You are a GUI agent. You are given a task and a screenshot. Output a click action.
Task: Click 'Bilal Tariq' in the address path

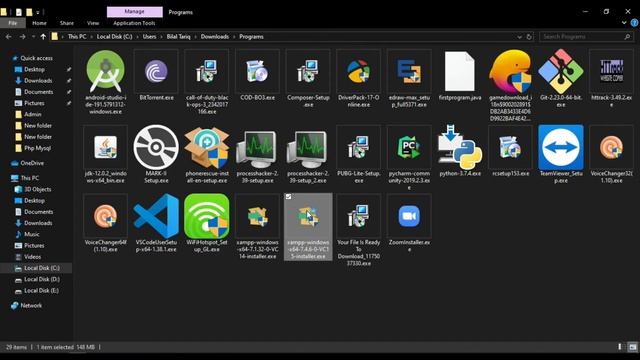pos(178,37)
